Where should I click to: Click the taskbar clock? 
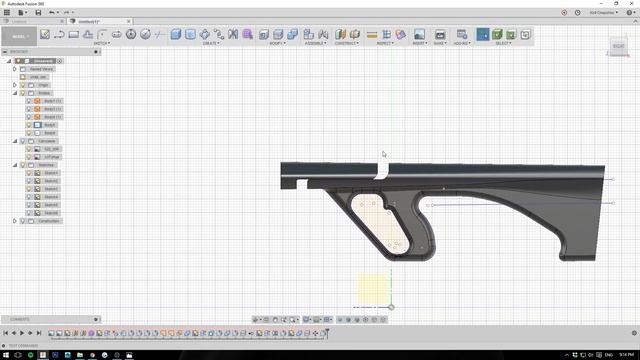[x=626, y=355]
